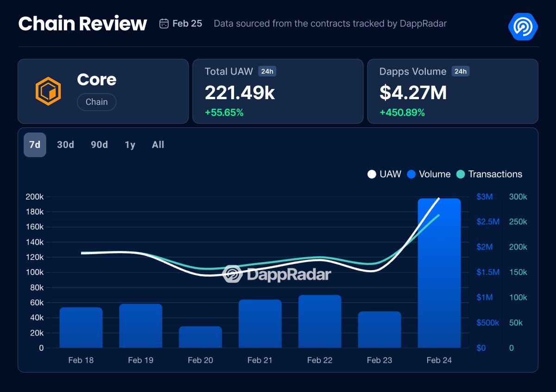The width and height of the screenshot is (556, 392).
Task: Click the Feb 19 x-axis label
Action: point(141,360)
